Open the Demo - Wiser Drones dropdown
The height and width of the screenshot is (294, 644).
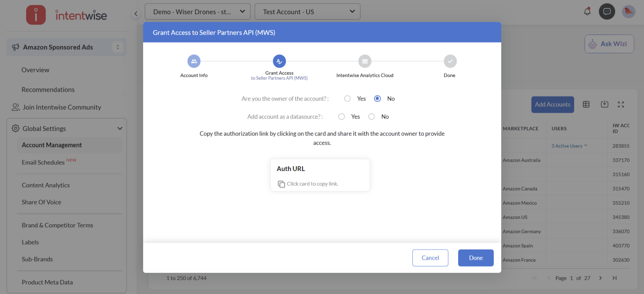click(197, 12)
